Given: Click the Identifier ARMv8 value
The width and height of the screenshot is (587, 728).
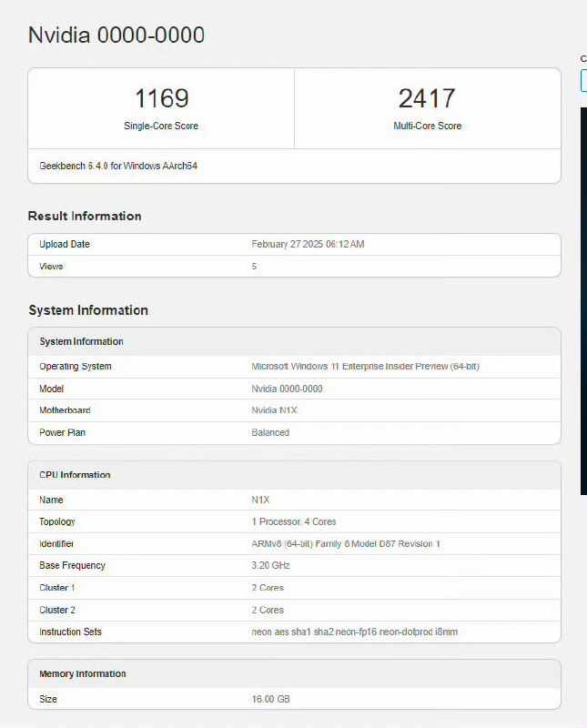Looking at the screenshot, I should click(x=346, y=543).
